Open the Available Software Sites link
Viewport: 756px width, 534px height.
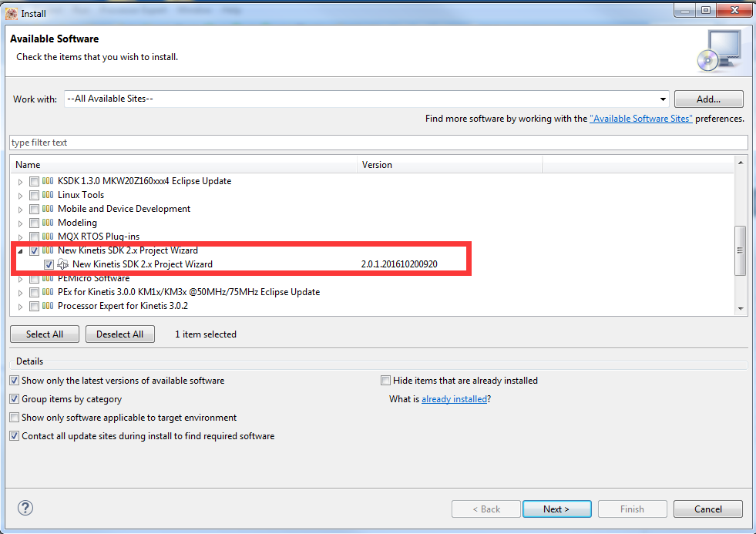[x=640, y=119]
